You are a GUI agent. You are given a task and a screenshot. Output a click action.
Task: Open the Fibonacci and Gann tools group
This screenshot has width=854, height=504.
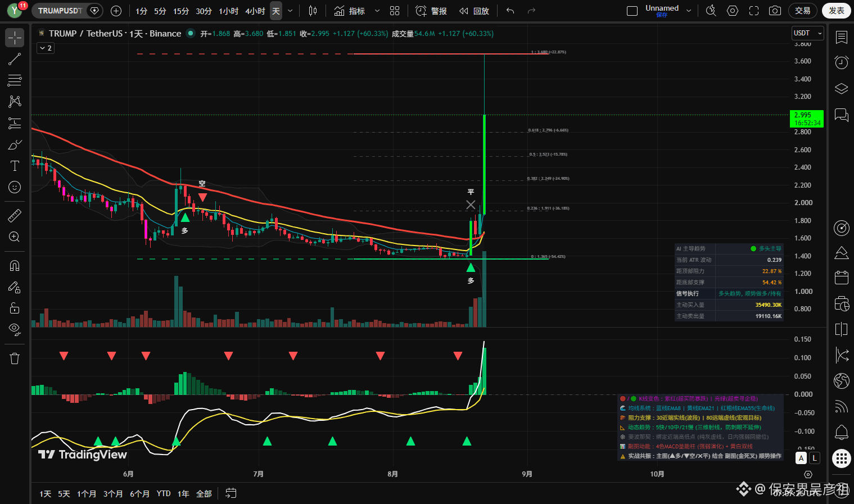15,80
